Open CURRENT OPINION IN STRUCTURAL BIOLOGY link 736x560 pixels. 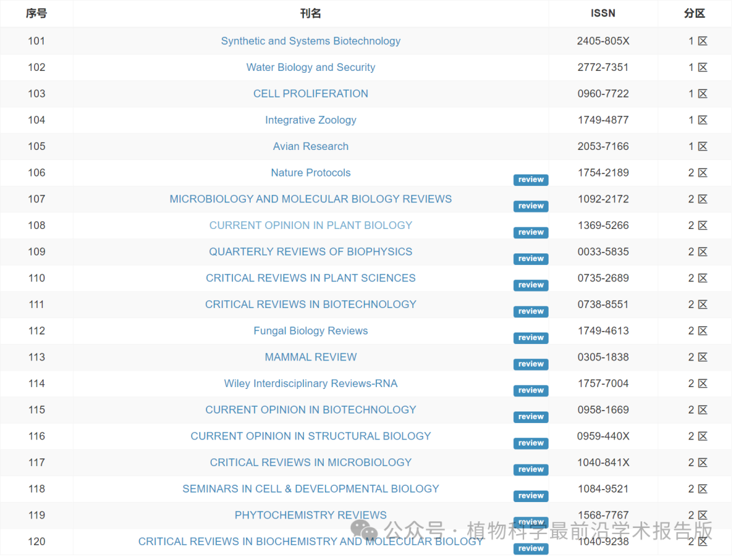310,436
